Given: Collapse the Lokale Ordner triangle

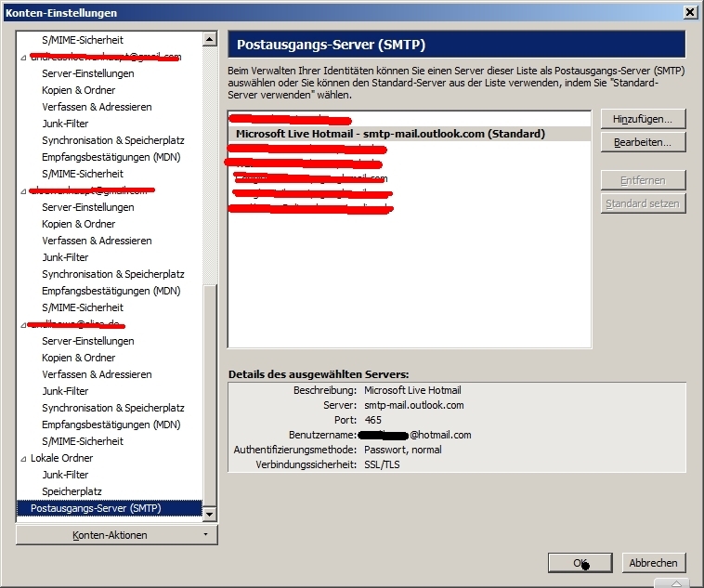Looking at the screenshot, I should click(x=23, y=459).
